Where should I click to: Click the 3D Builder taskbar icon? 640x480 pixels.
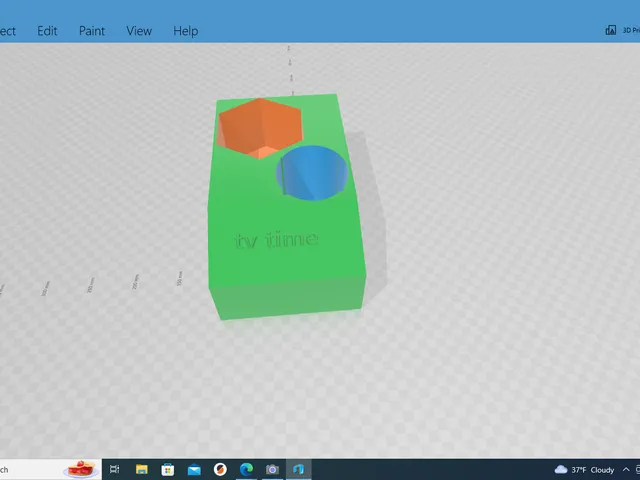[298, 469]
